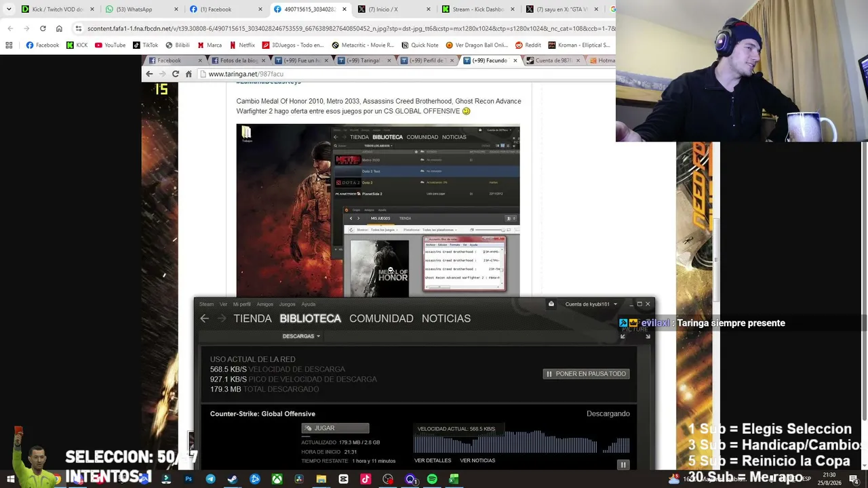Open the Netflix bookmark
Screen dimensions: 868x488
coord(242,45)
